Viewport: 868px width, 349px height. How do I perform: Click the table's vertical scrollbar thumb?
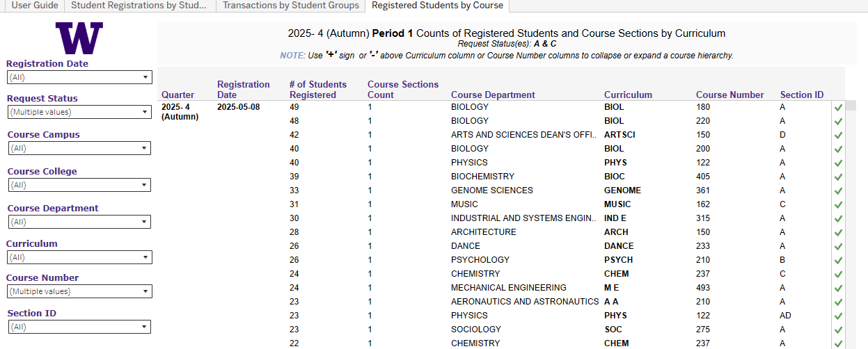[850, 106]
